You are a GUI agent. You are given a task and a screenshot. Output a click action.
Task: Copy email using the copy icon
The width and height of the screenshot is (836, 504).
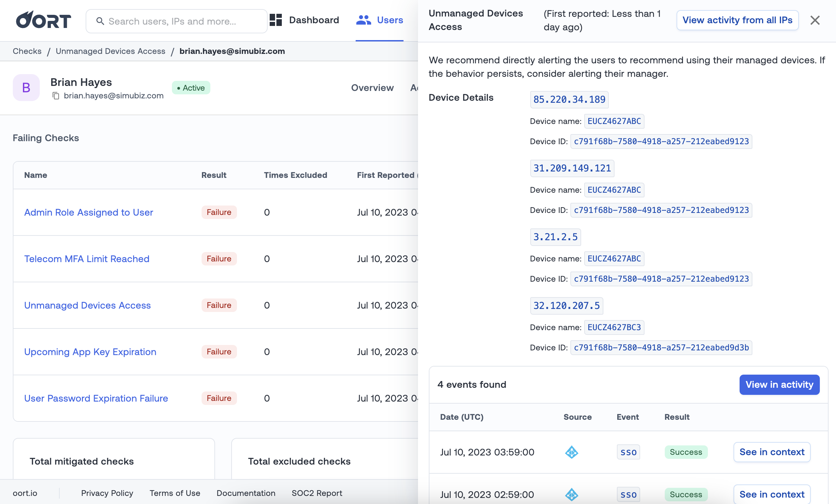[x=56, y=96]
